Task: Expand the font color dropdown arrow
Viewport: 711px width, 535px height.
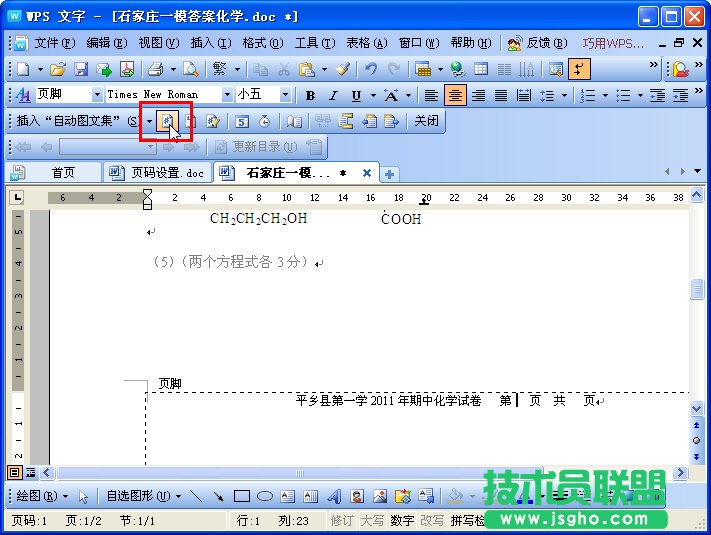Action: [409, 95]
